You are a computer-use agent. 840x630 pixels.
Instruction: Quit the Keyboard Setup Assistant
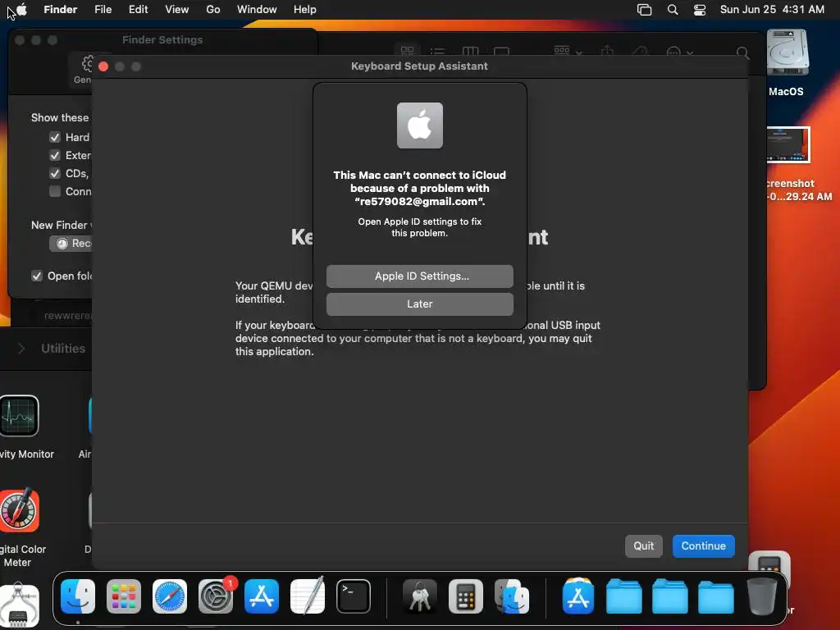click(643, 546)
